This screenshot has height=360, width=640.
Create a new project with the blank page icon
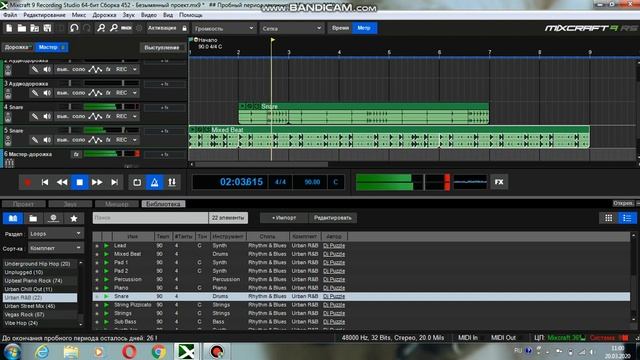tap(9, 28)
